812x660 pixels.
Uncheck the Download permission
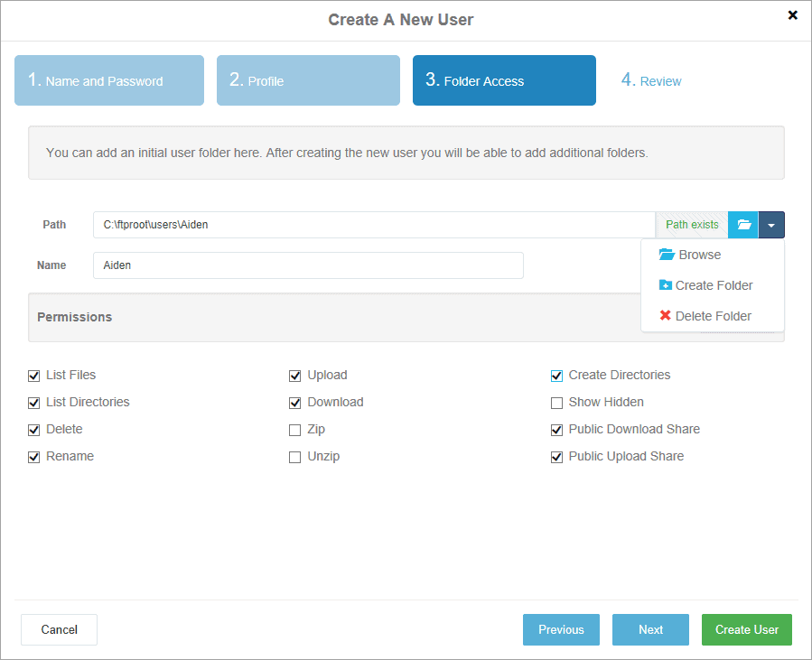pyautogui.click(x=294, y=402)
